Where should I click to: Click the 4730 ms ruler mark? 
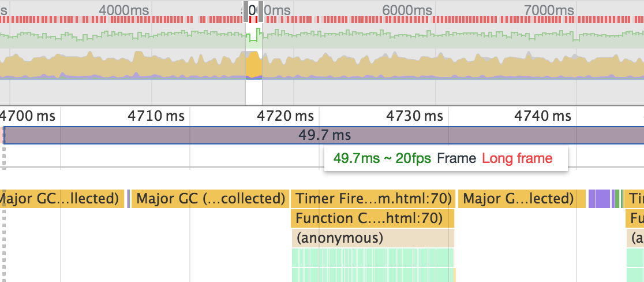pyautogui.click(x=414, y=116)
